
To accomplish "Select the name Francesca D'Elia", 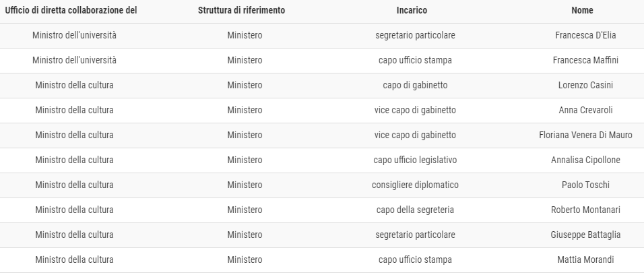I will 585,35.
